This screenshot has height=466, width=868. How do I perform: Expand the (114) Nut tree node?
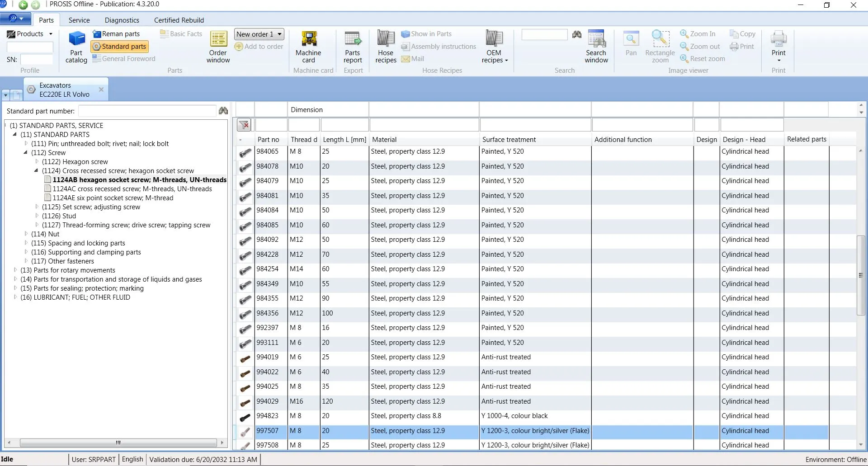[26, 234]
